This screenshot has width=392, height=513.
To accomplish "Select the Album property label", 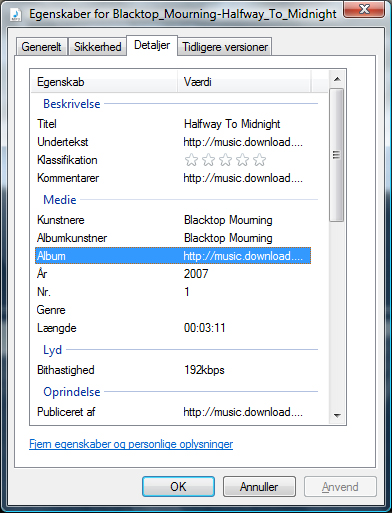I will click(x=51, y=256).
